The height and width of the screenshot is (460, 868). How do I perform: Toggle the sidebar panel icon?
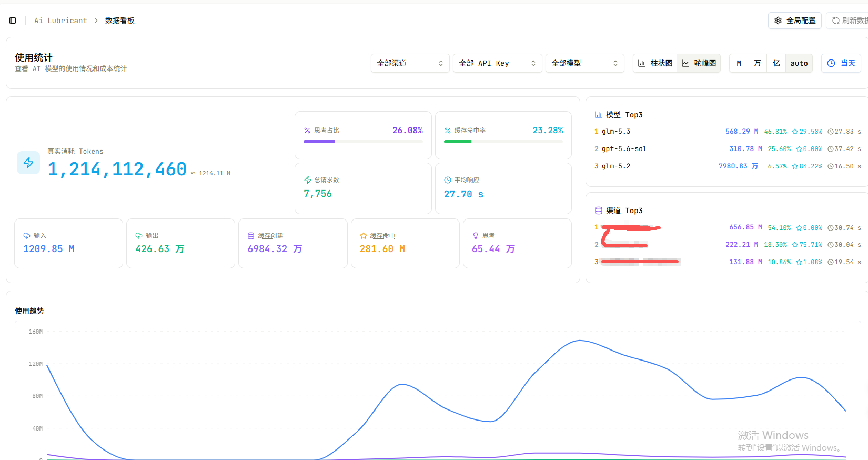13,21
